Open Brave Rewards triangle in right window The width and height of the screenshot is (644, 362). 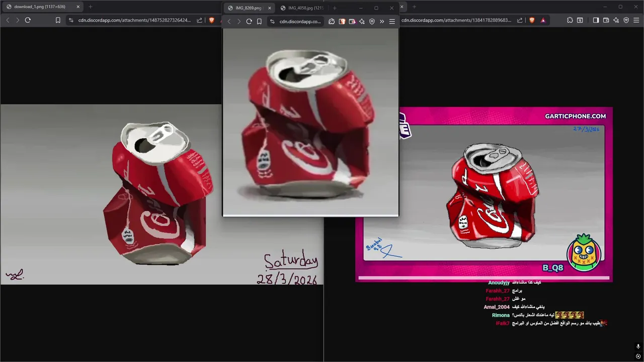click(543, 20)
